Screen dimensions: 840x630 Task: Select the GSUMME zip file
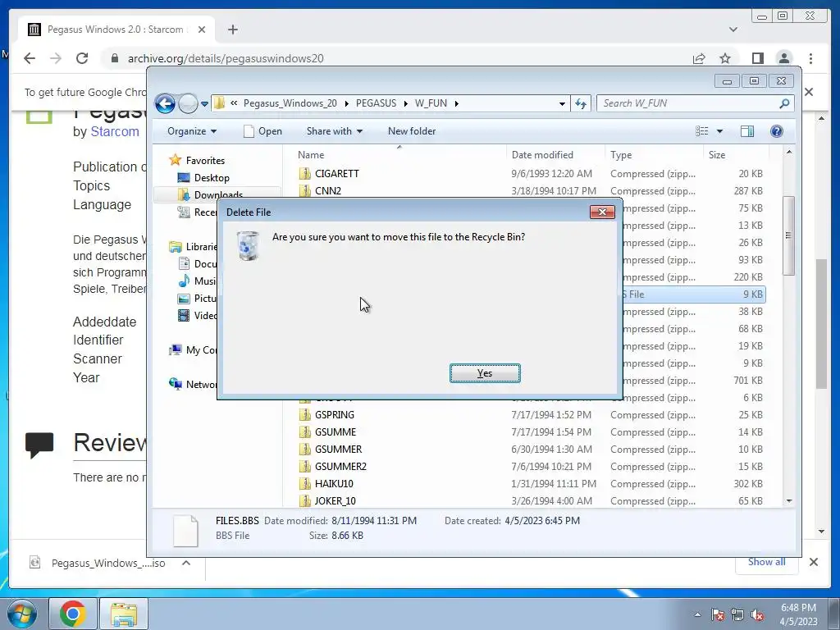(x=336, y=431)
